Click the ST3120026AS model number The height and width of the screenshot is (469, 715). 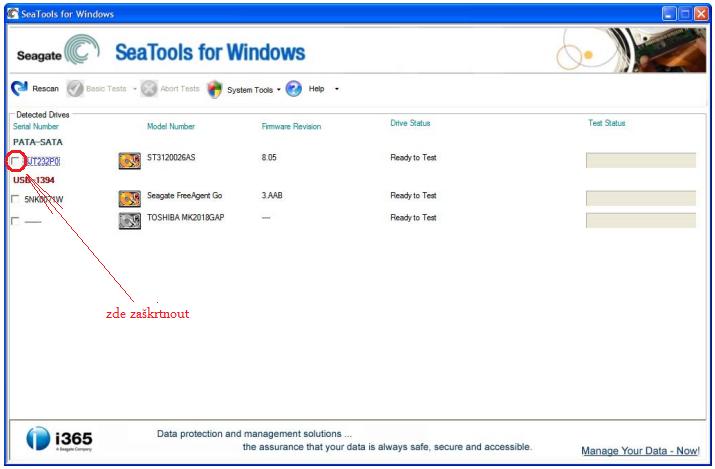[171, 157]
